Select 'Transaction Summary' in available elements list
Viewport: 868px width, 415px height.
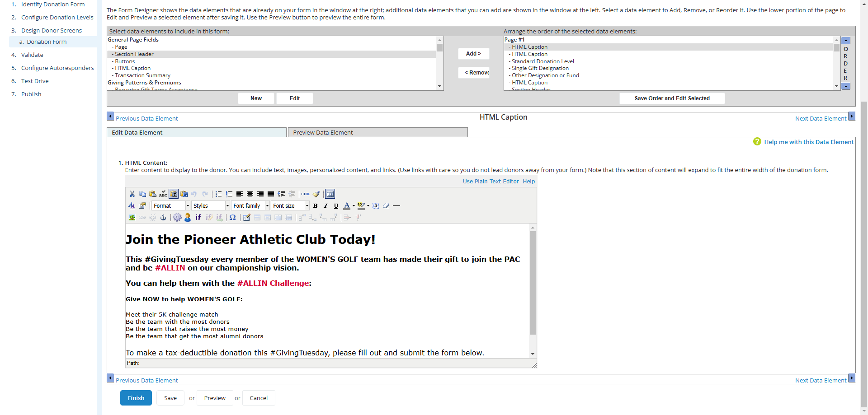tap(142, 75)
